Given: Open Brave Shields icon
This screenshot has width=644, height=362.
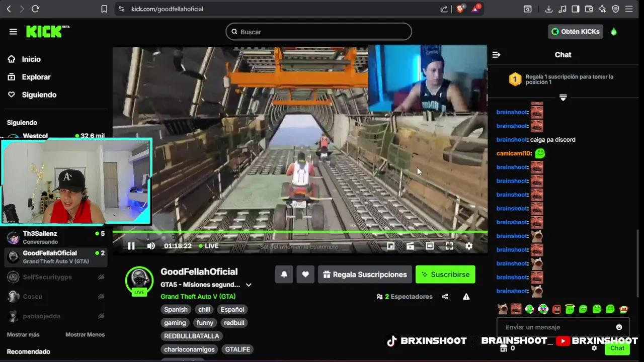Looking at the screenshot, I should [x=460, y=9].
